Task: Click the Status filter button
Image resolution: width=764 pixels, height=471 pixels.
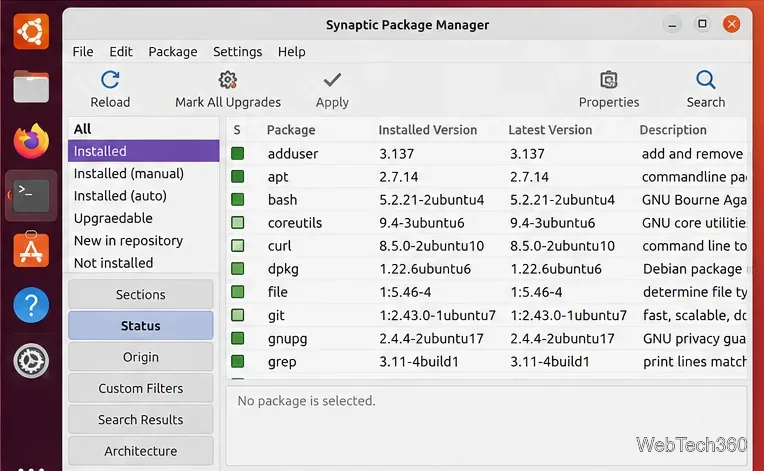Action: pos(141,325)
